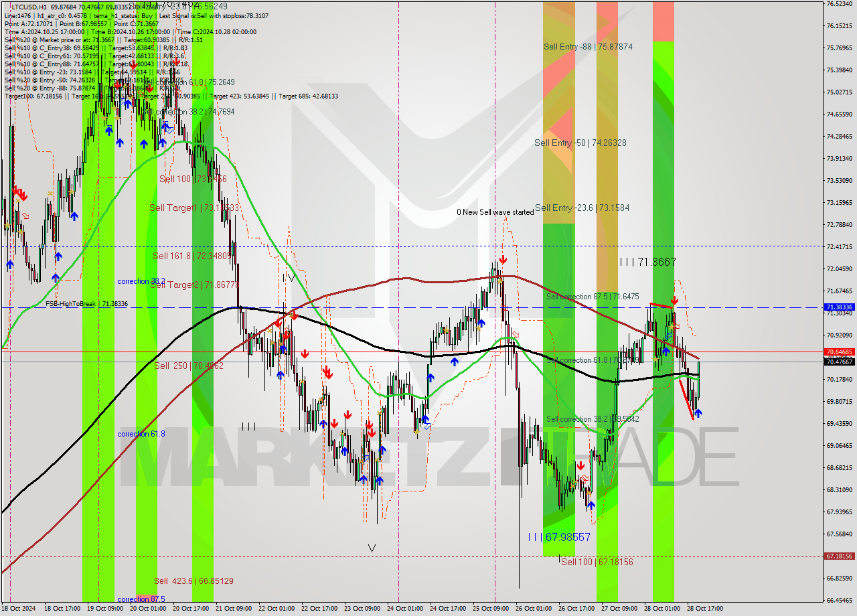Viewport: 857px width, 616px height.
Task: Click '23 Oct 09:00' on the time axis
Action: pyautogui.click(x=363, y=609)
